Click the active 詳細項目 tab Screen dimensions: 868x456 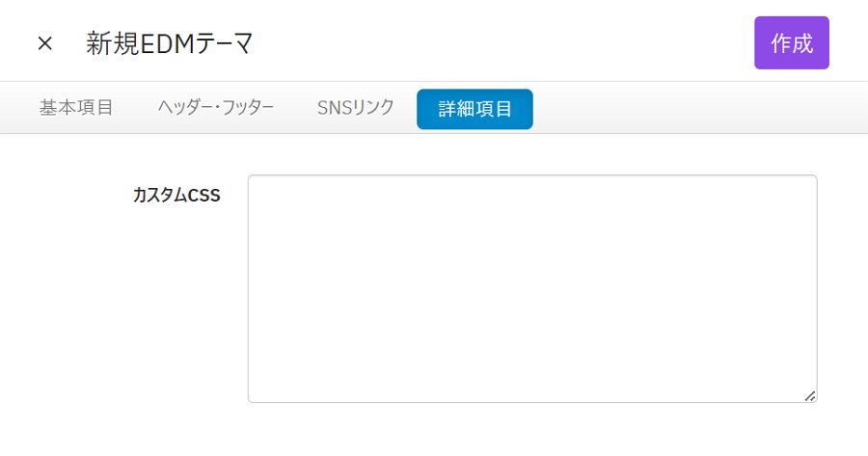pos(475,109)
